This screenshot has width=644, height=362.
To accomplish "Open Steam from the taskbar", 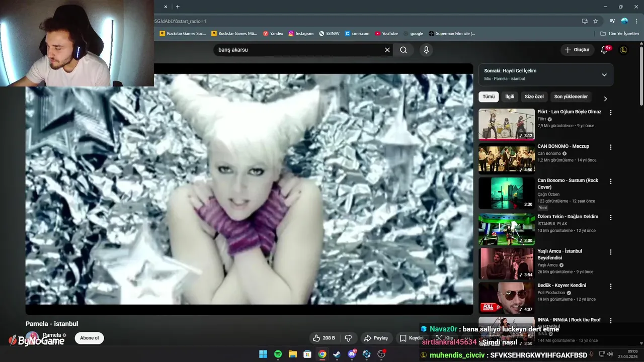I will click(x=337, y=354).
